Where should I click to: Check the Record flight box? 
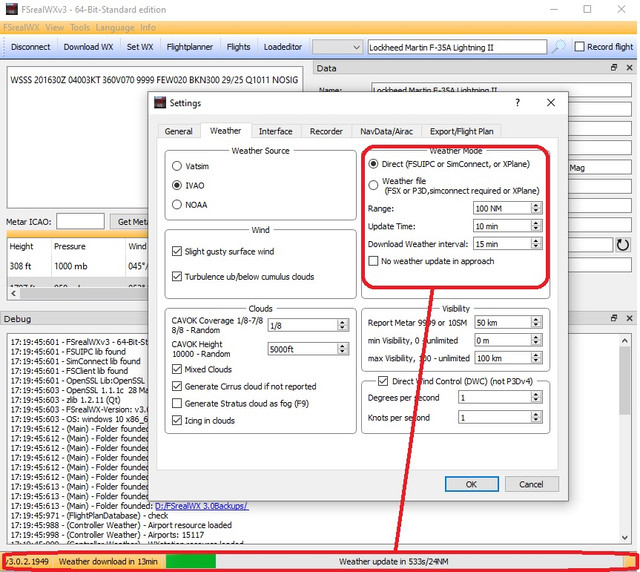pos(579,47)
